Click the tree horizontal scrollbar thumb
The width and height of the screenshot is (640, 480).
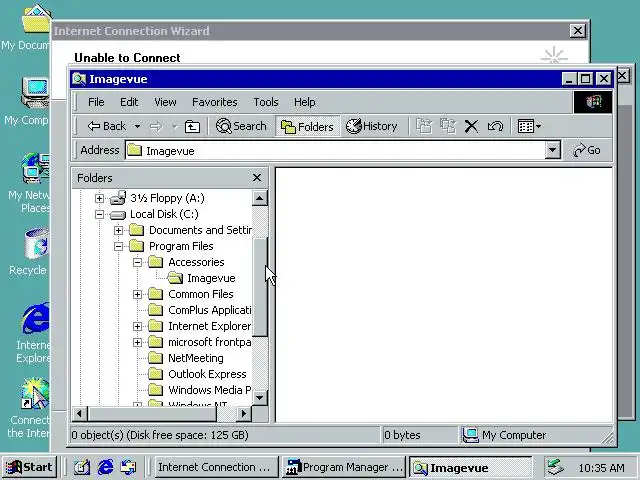(152, 413)
